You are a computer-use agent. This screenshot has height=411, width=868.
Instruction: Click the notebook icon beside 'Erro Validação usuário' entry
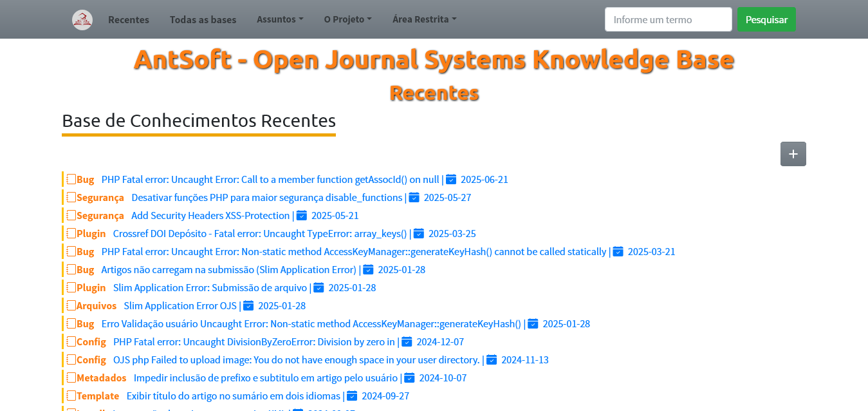point(71,323)
